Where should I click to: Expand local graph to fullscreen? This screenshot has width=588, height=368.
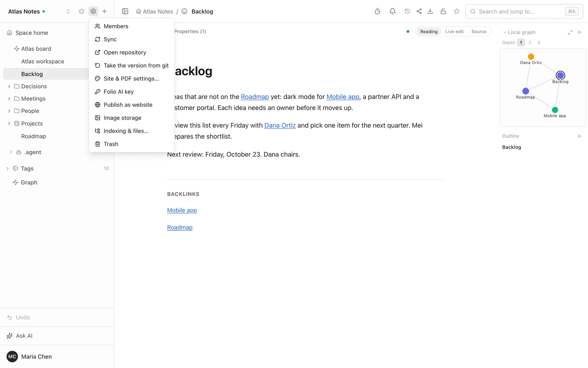click(570, 32)
